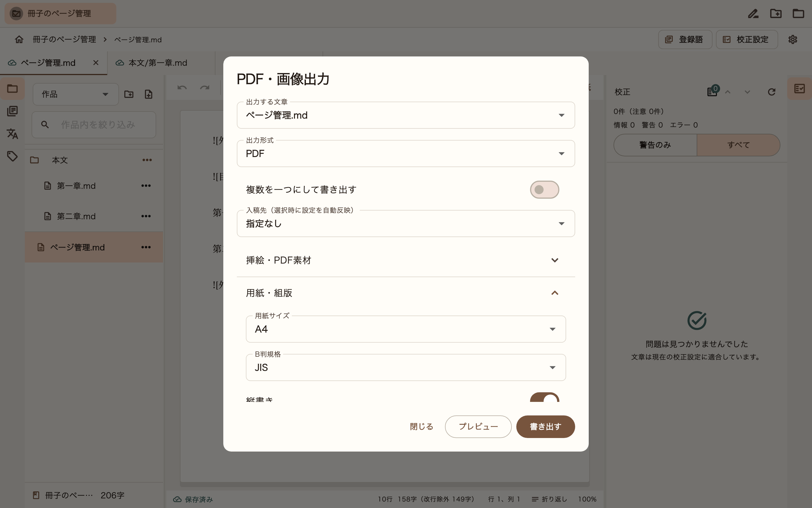This screenshot has height=508, width=812.
Task: Open the registered words library icon in the sidebar
Action: pyautogui.click(x=12, y=111)
